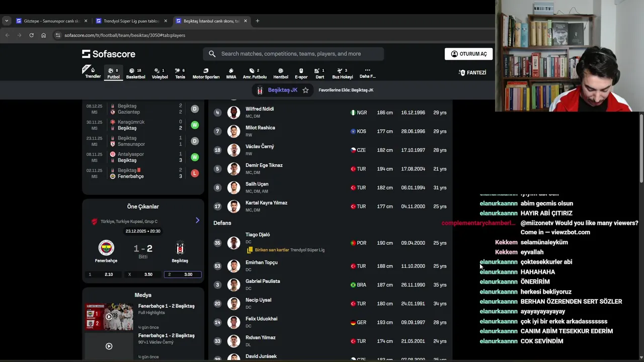Close the Göztepe - Samsunspor tab

(86, 21)
